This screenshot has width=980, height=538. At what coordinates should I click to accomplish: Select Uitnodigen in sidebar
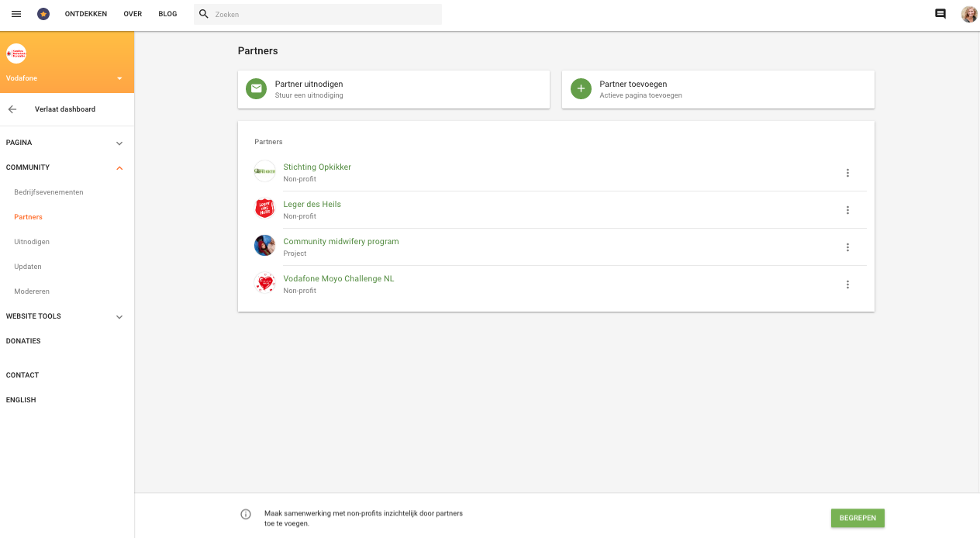click(32, 242)
